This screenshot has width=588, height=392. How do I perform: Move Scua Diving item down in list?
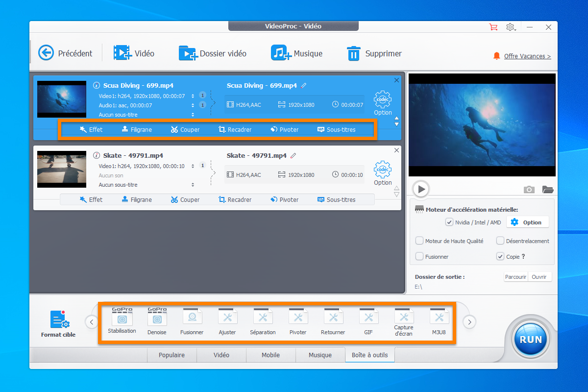397,124
